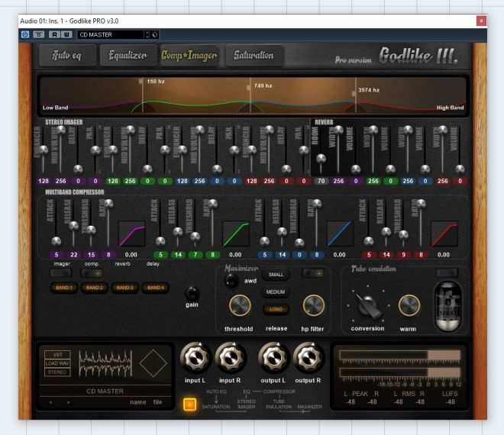The image size is (504, 435).
Task: Set Maximizer release to LONG
Action: pyautogui.click(x=276, y=309)
